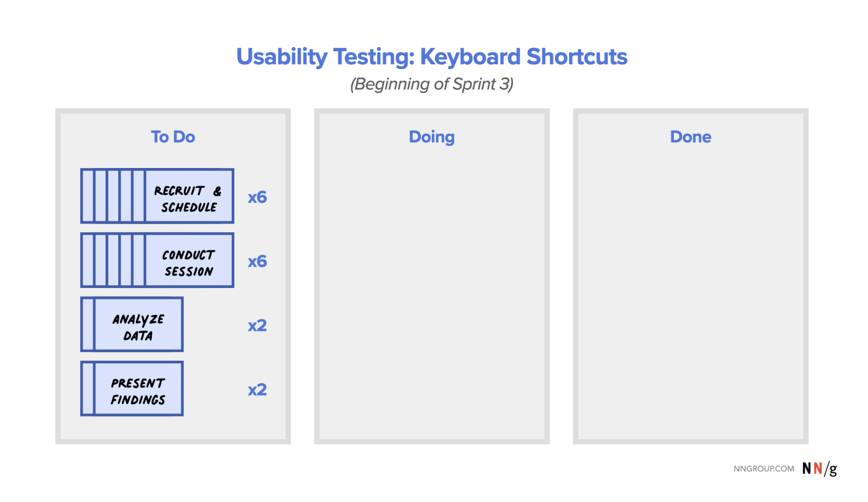Click the NN/g logo
Viewport: 868px width, 502px height.
pyautogui.click(x=819, y=469)
